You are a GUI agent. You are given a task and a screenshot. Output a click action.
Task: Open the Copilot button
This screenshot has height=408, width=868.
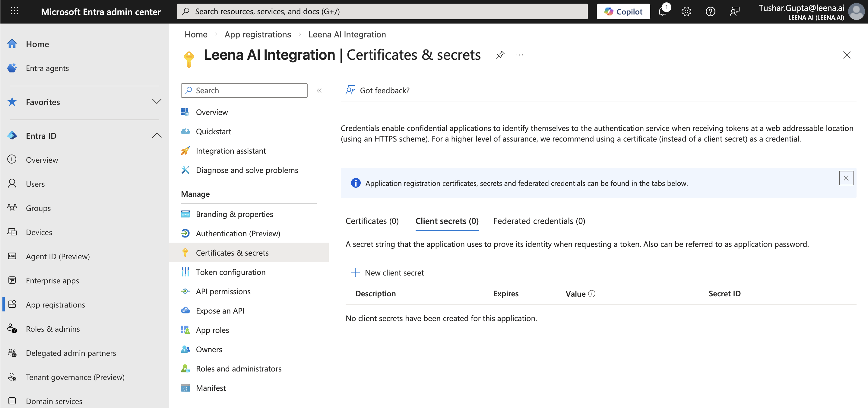coord(623,12)
